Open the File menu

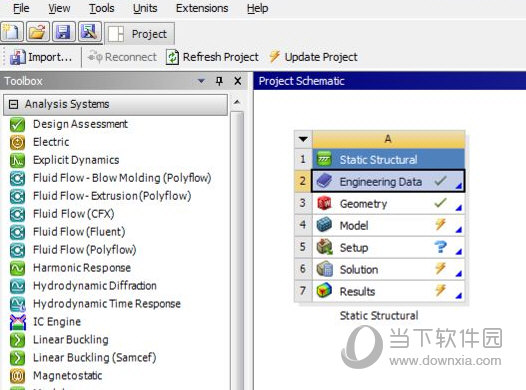coord(21,8)
